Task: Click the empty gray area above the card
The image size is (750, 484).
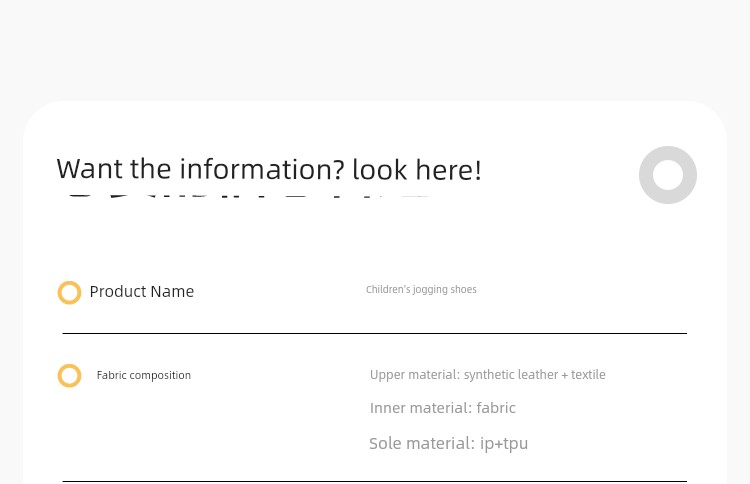Action: coord(375,48)
